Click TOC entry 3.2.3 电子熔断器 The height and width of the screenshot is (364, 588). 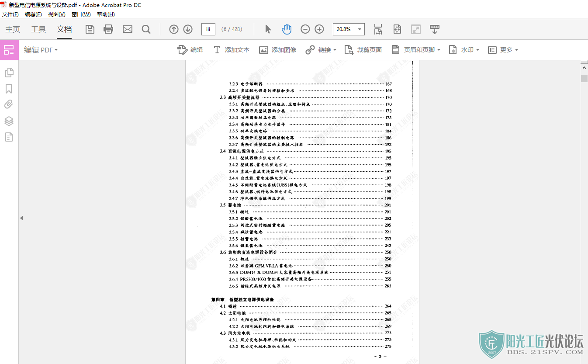246,84
